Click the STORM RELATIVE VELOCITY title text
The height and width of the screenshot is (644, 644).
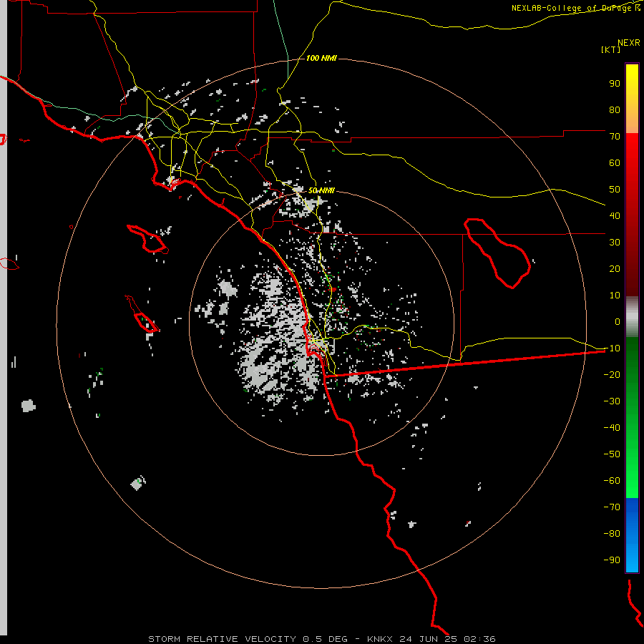(222, 639)
